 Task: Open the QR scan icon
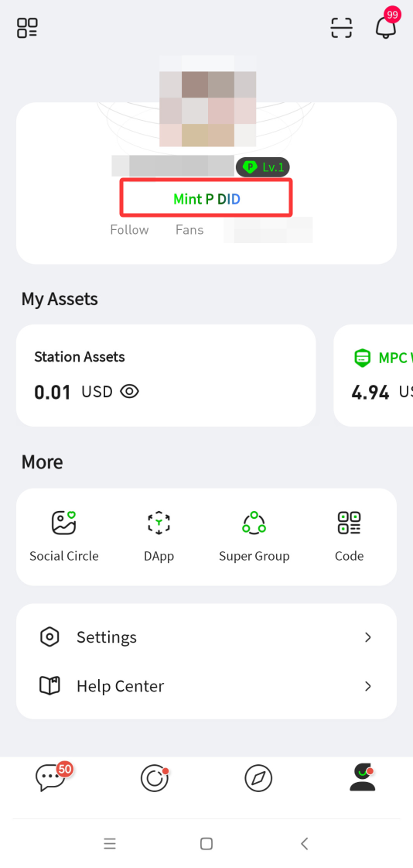(x=341, y=28)
